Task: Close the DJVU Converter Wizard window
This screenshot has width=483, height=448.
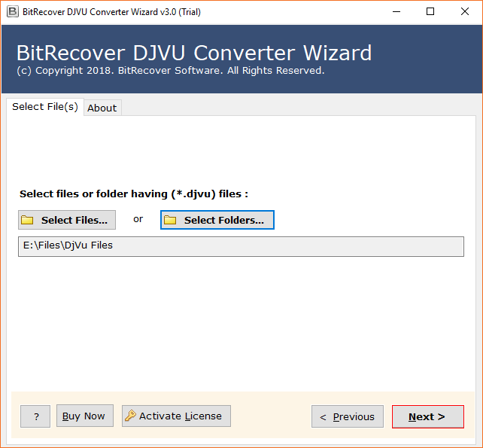Action: tap(464, 12)
